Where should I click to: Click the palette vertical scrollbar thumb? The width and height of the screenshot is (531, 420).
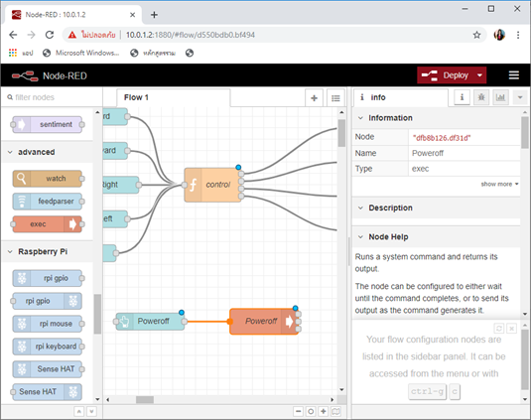[x=97, y=314]
